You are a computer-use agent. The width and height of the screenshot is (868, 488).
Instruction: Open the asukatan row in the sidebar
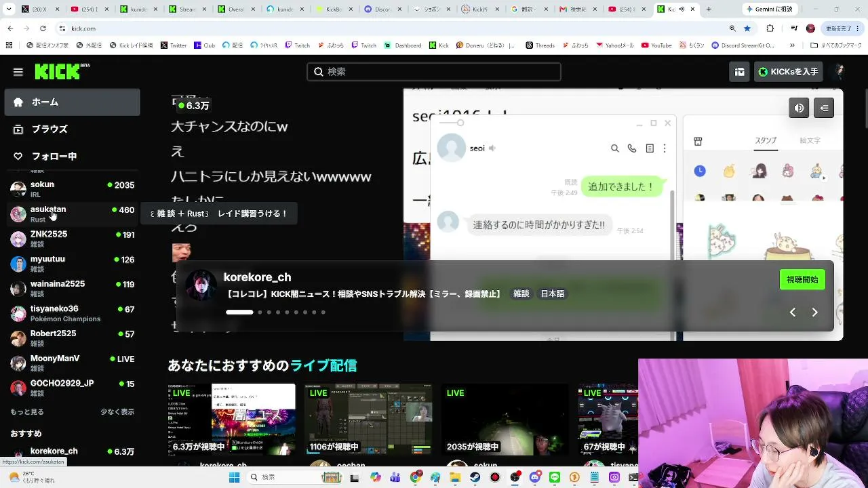pos(73,214)
